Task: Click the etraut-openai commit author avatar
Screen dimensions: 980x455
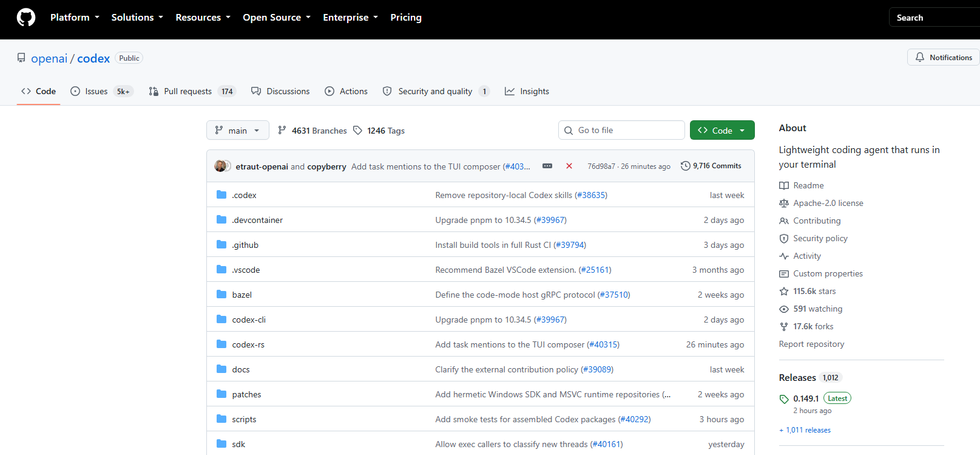Action: tap(220, 166)
